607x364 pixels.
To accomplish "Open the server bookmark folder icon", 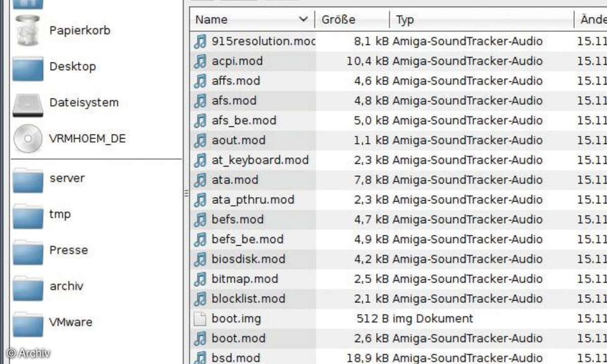I will 28,180.
